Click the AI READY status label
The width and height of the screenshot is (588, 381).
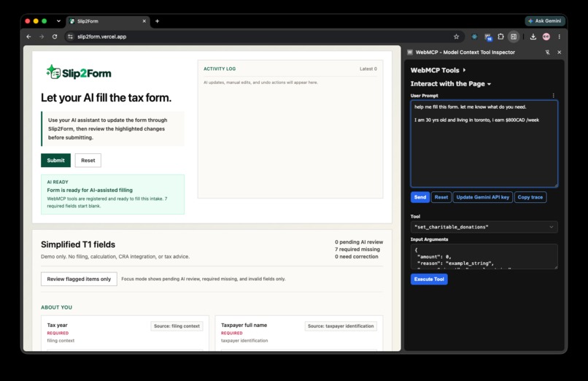58,182
